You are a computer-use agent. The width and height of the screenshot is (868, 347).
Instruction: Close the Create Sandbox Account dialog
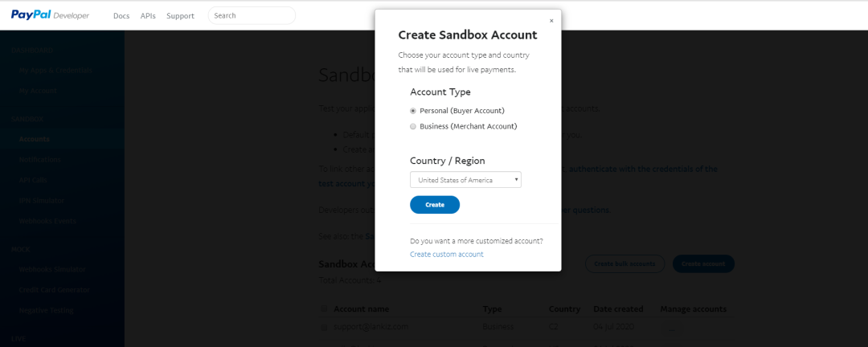pyautogui.click(x=551, y=21)
